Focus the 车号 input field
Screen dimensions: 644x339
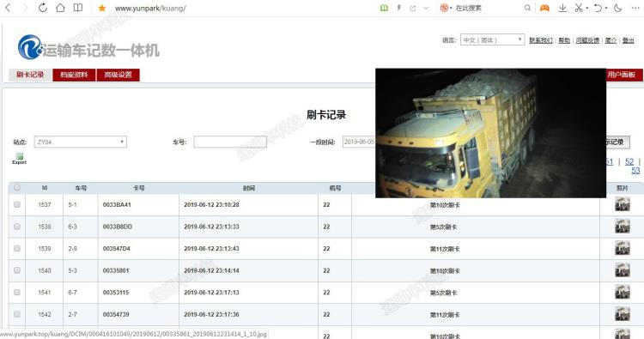click(x=230, y=142)
